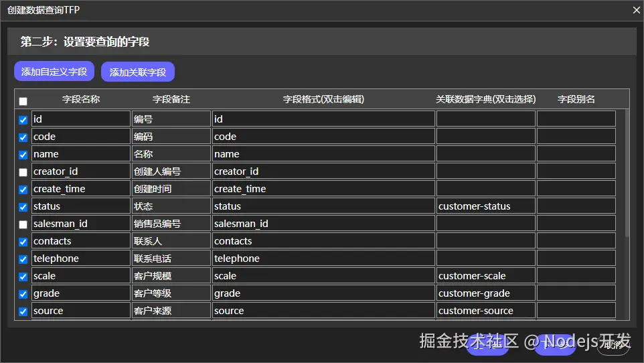Click the format cell 'grade'
Image resolution: width=644 pixels, height=363 pixels.
click(x=323, y=293)
